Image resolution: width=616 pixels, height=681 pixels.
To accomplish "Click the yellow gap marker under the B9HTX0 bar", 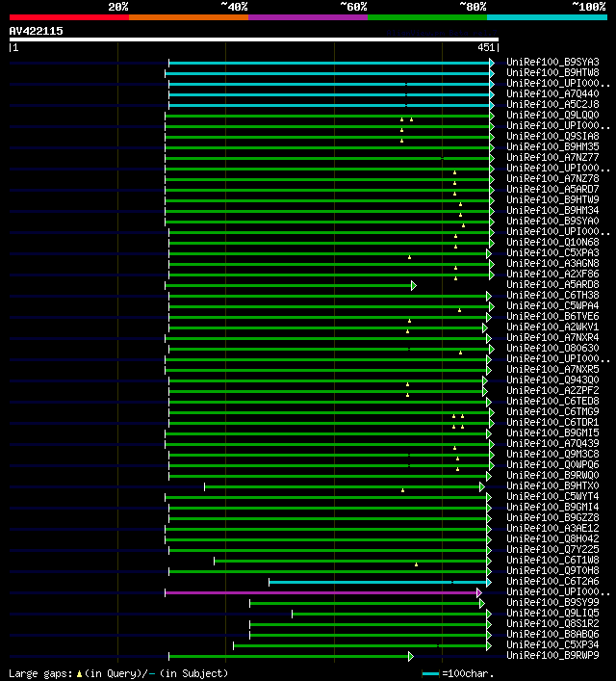I will click(x=403, y=490).
